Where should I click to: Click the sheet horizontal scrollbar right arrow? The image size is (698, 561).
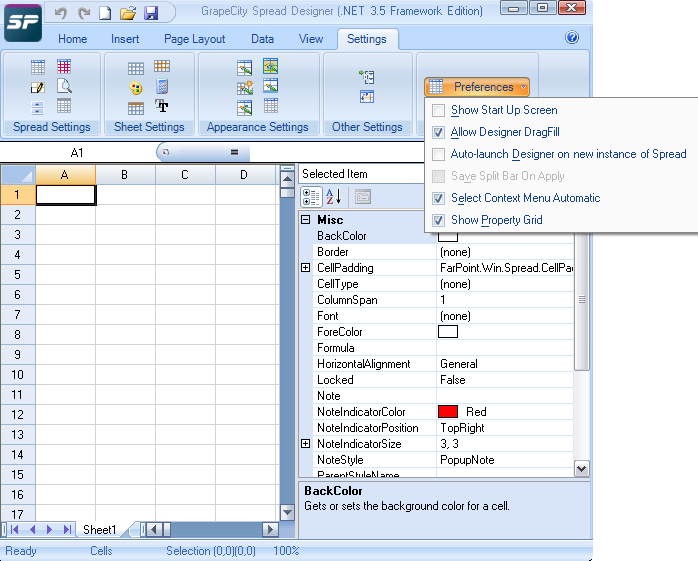click(270, 529)
